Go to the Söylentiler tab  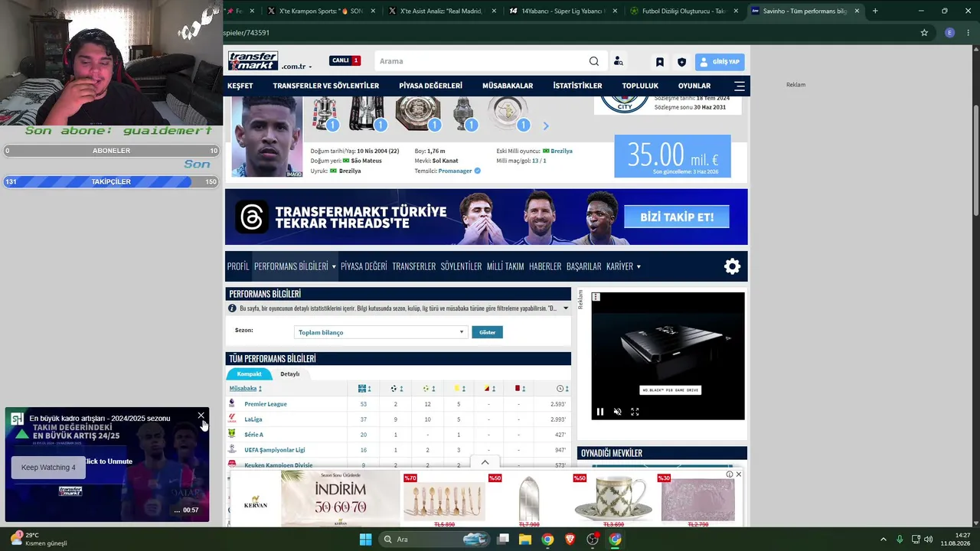coord(461,266)
